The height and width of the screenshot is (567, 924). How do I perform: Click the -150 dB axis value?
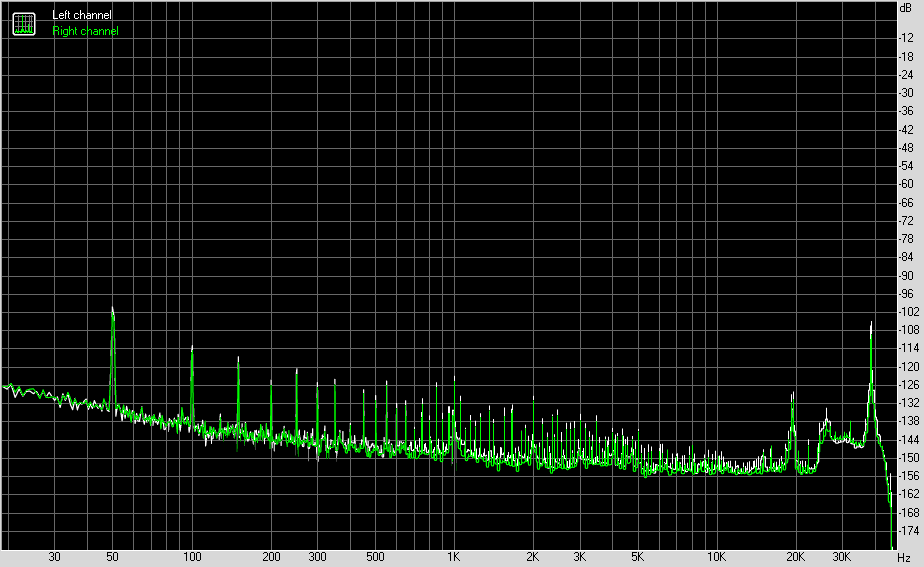click(908, 457)
